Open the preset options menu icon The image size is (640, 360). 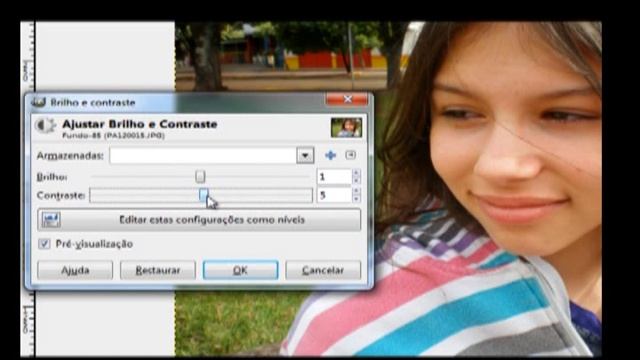tap(350, 155)
